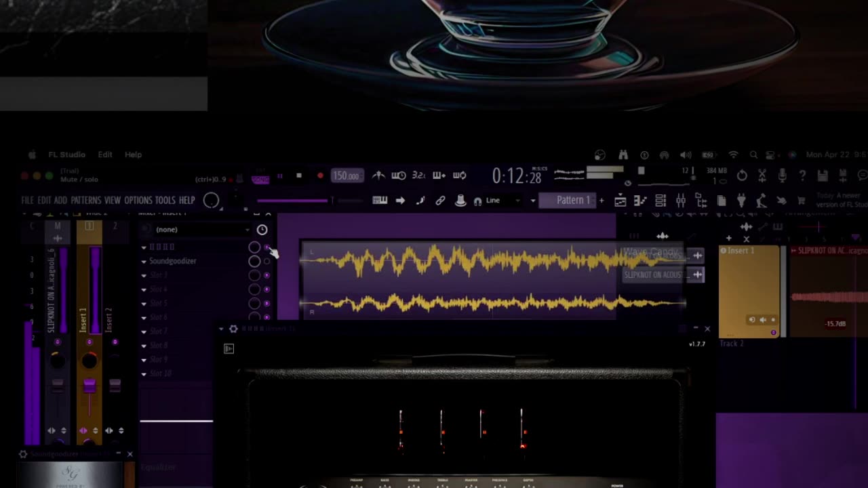
Task: Open the Pattern 1 selector
Action: (x=567, y=201)
